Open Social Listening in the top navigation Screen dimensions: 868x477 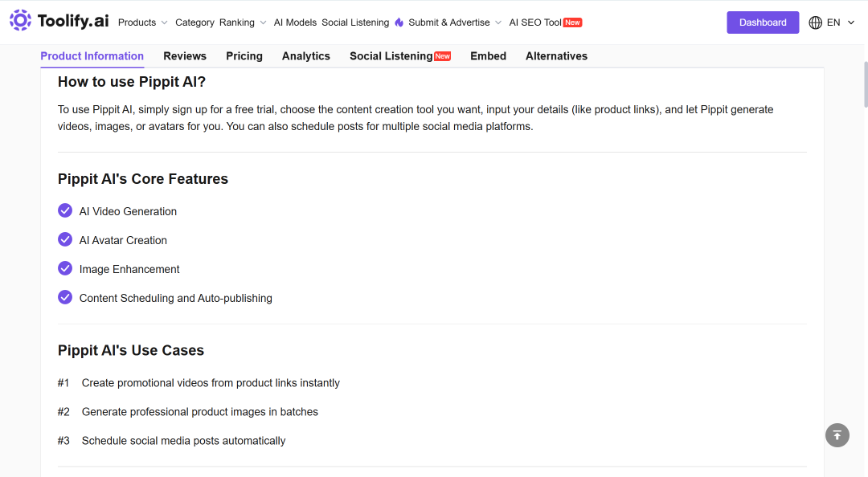[x=355, y=22]
